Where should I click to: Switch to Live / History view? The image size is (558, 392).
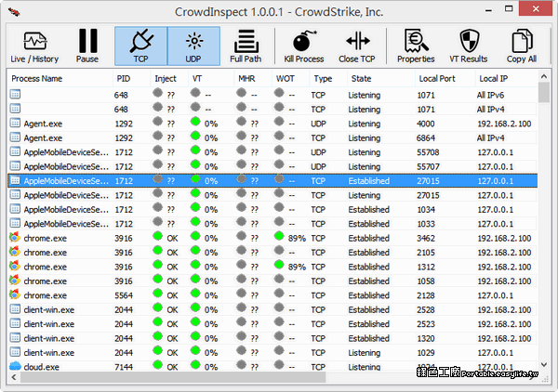(x=34, y=46)
